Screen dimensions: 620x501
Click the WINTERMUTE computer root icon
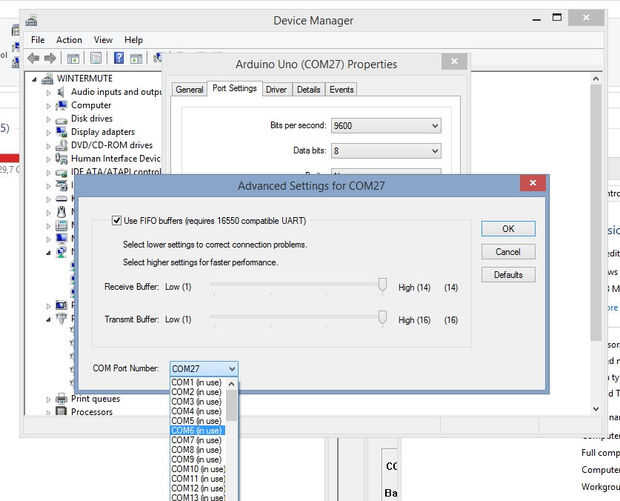point(47,79)
